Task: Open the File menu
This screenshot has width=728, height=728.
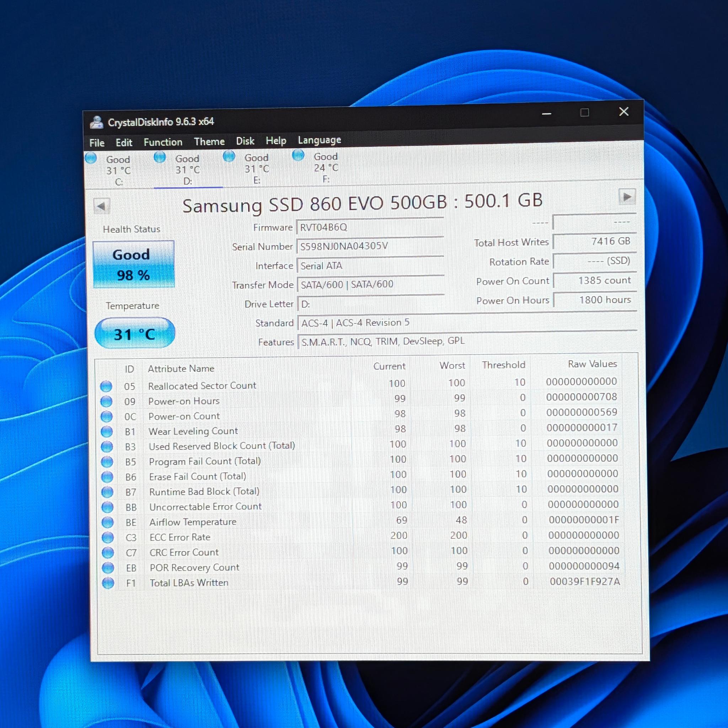Action: click(x=97, y=143)
